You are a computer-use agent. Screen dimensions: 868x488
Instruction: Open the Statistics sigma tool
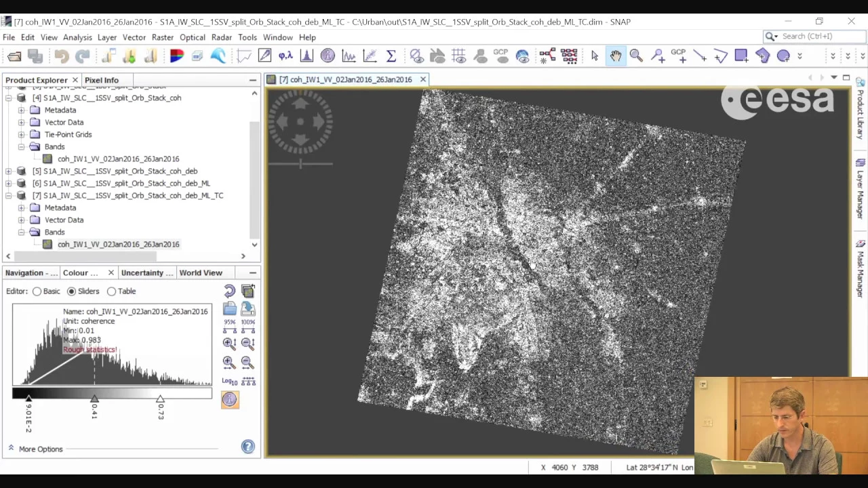(x=391, y=56)
